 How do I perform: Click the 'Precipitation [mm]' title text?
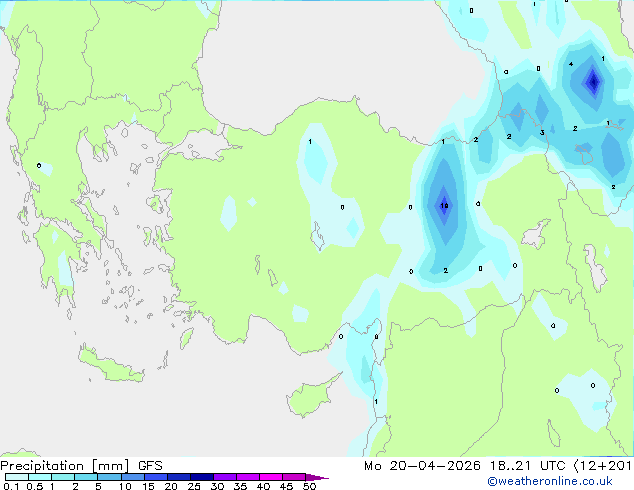pos(65,466)
